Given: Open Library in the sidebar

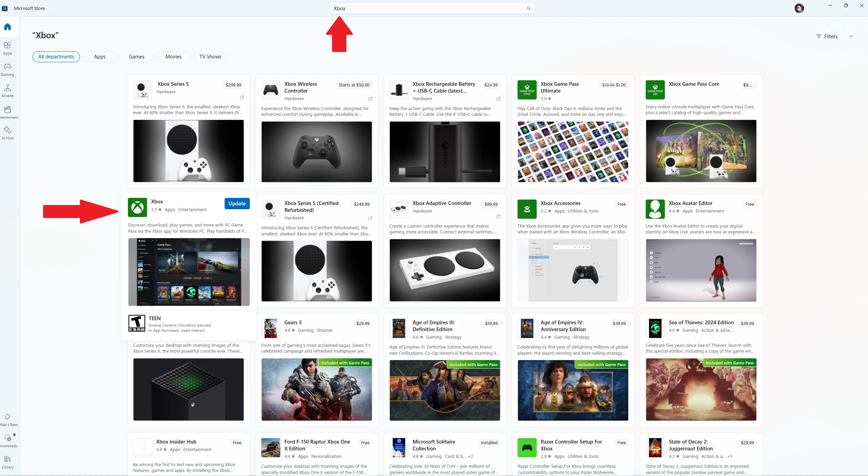Looking at the screenshot, I should [x=8, y=462].
